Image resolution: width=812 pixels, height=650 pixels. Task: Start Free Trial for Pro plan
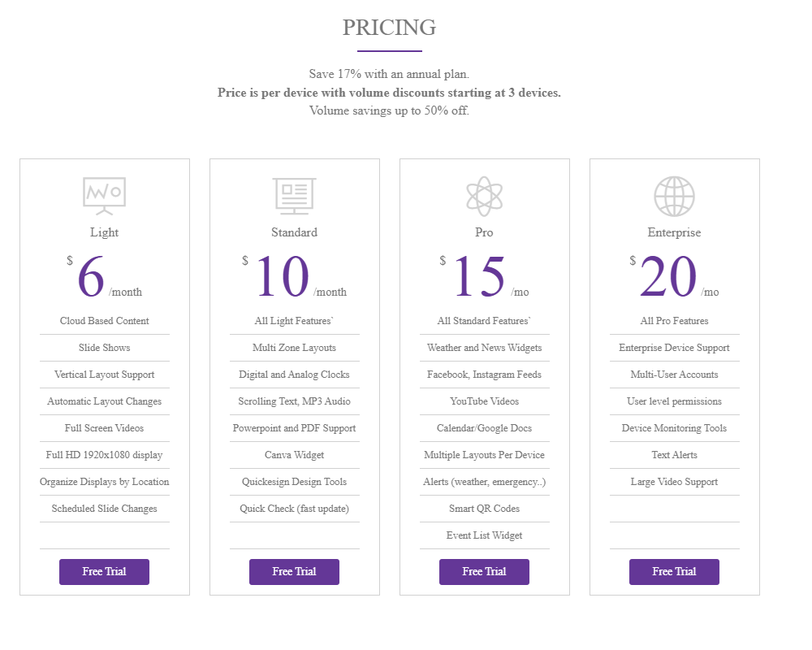484,572
